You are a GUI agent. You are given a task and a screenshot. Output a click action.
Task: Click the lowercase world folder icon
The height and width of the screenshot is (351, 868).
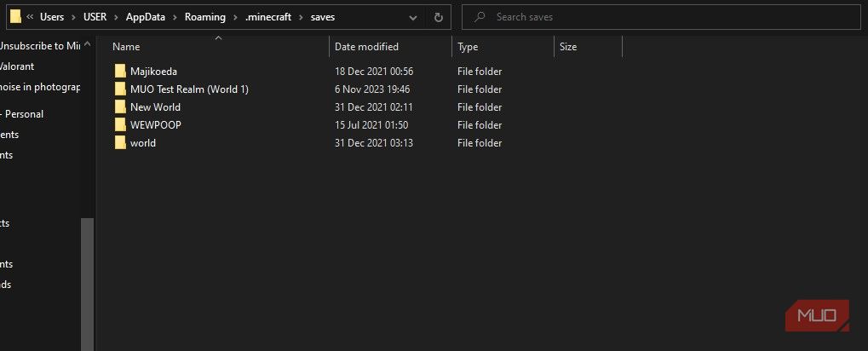point(119,143)
